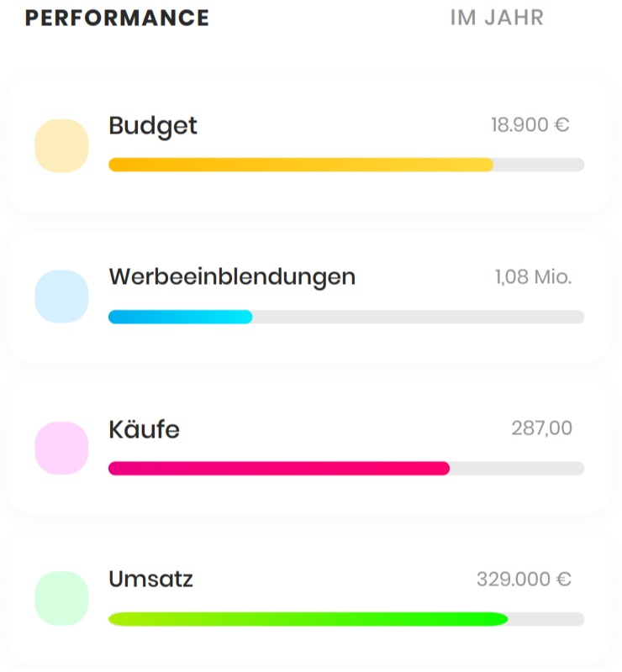Click the 287,00 purchases value
622x672 pixels.
coord(542,428)
